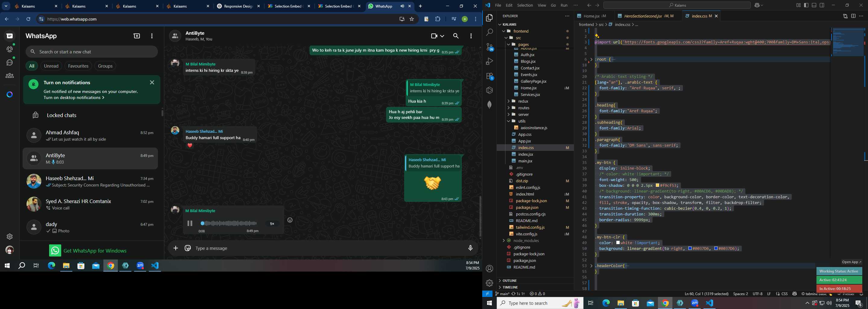Screen dimensions: 868x309
Task: Open new chat in WhatsApp
Action: pyautogui.click(x=137, y=36)
